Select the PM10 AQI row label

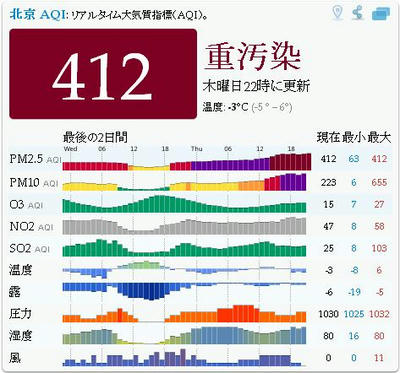(x=34, y=182)
